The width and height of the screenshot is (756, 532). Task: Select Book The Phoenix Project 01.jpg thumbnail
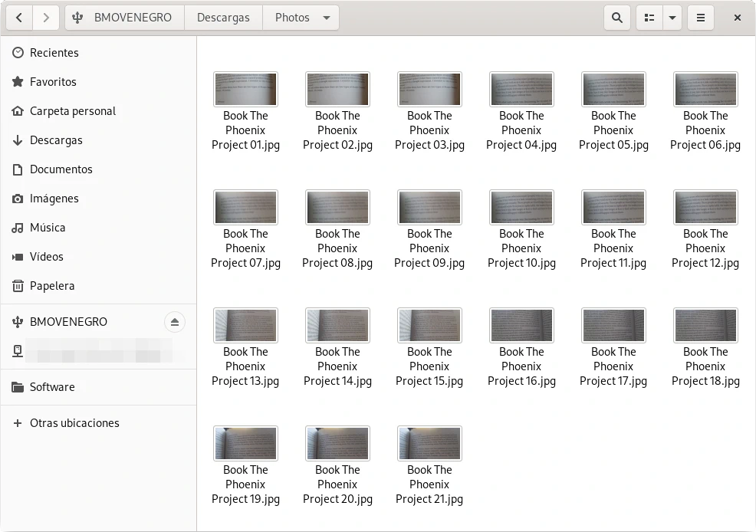coord(245,90)
